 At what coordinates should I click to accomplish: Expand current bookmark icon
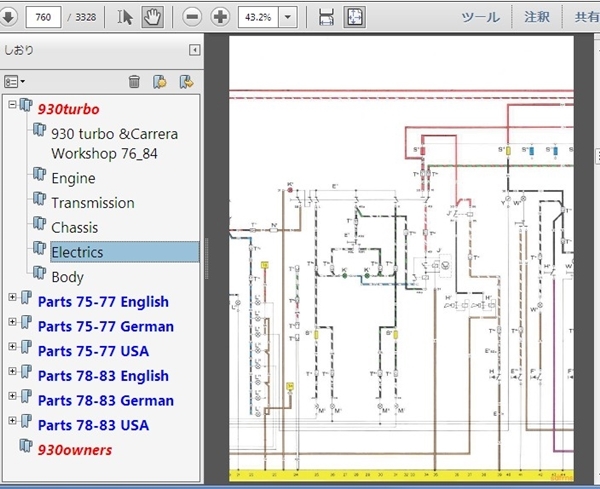(186, 82)
